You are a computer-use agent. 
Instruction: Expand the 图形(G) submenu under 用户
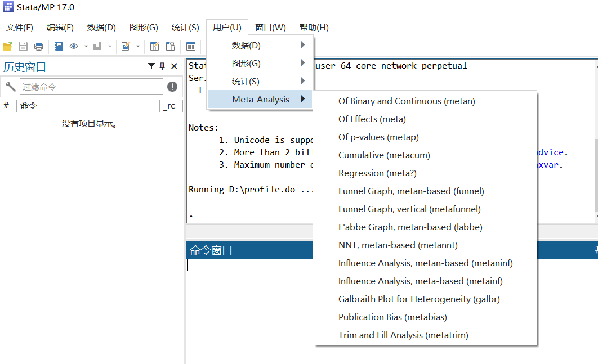(x=260, y=63)
